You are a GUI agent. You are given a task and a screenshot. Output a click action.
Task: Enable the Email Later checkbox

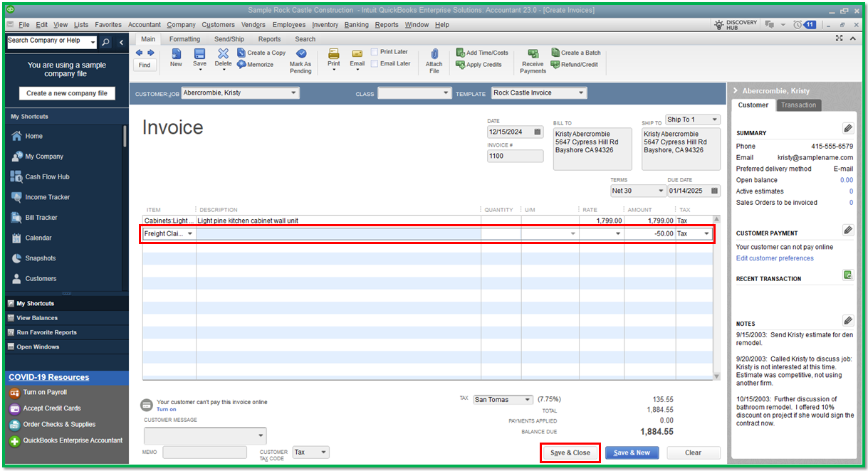click(375, 63)
